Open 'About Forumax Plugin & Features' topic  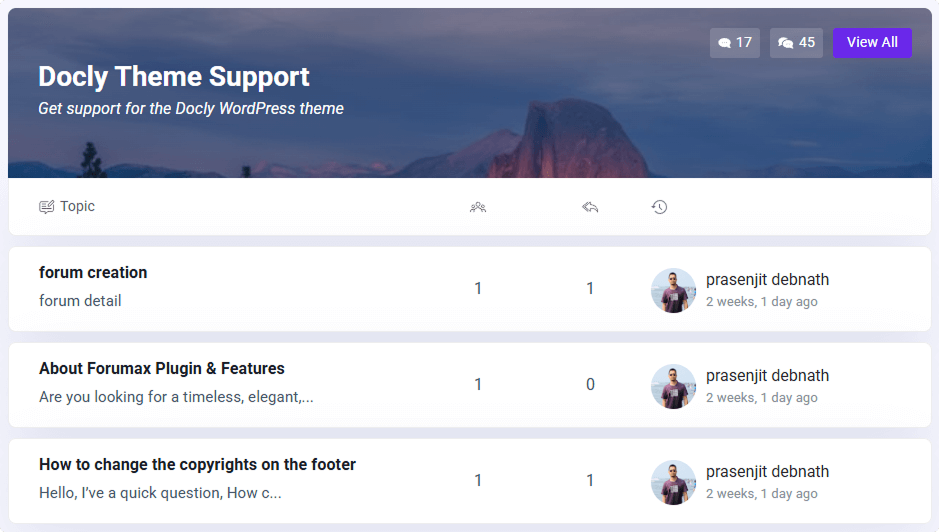tap(162, 368)
